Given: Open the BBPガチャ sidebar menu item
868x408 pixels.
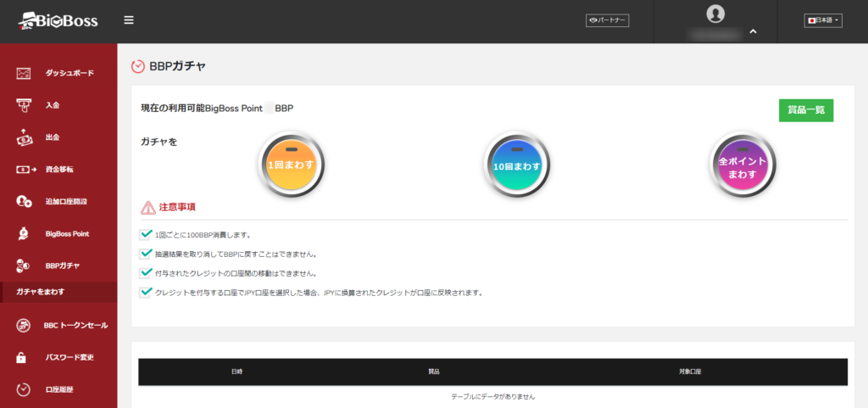Looking at the screenshot, I should pyautogui.click(x=62, y=265).
